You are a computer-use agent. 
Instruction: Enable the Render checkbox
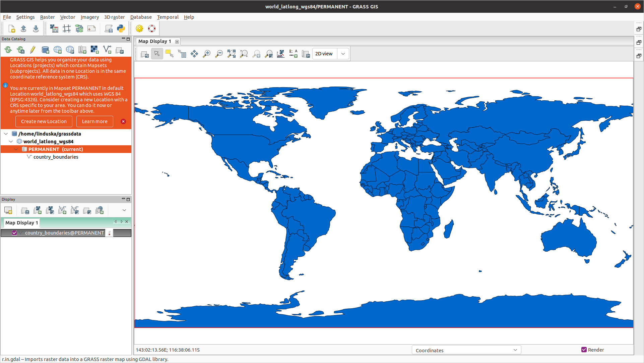coord(584,350)
